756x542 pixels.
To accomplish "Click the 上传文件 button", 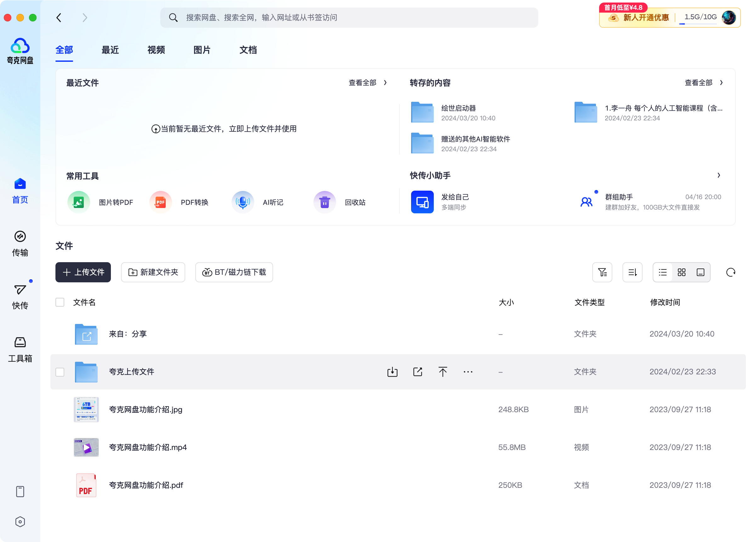I will [x=83, y=272].
